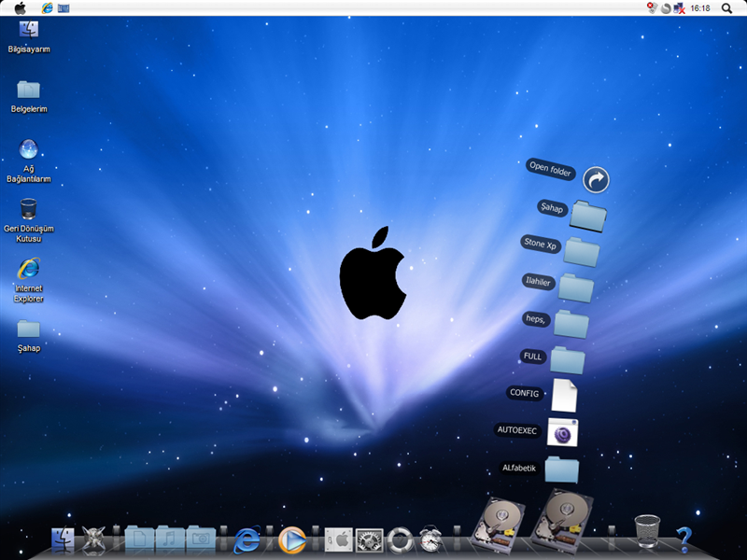This screenshot has width=747, height=560.
Task: Open the documents folder in the dock
Action: point(139,539)
